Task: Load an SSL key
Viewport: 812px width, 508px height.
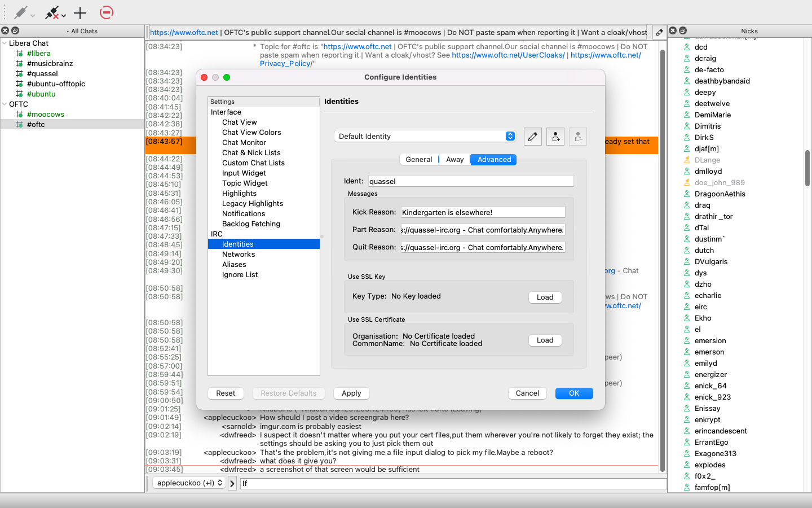Action: coord(545,297)
